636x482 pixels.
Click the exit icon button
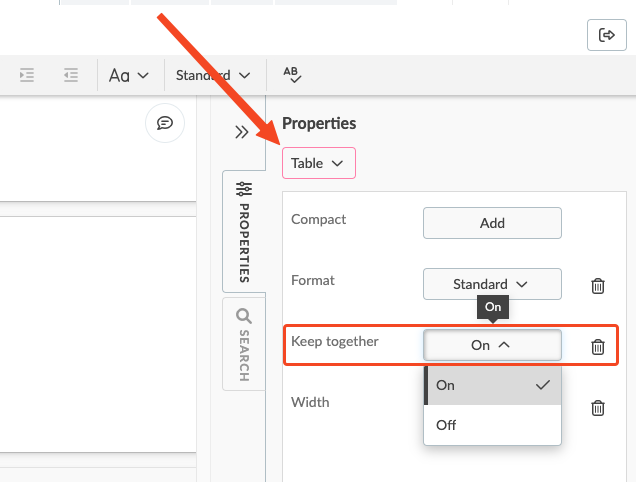point(606,35)
